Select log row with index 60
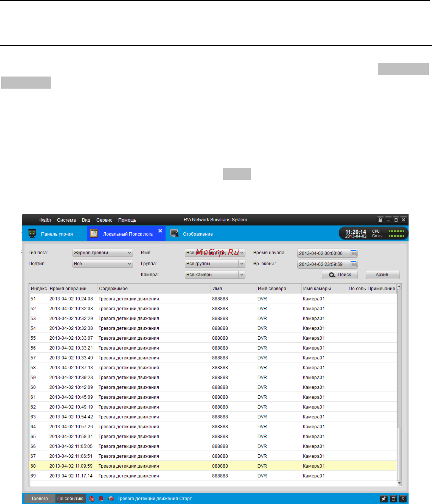 point(213,387)
